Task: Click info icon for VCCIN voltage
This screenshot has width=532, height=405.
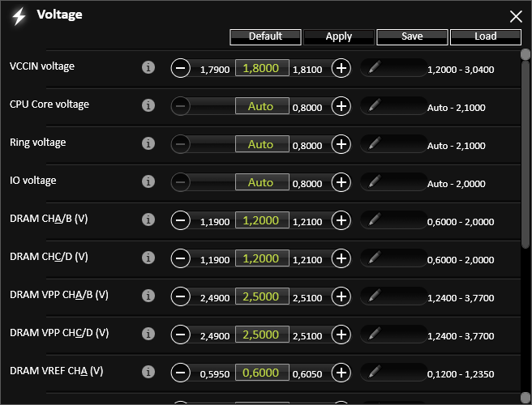Action: click(148, 68)
